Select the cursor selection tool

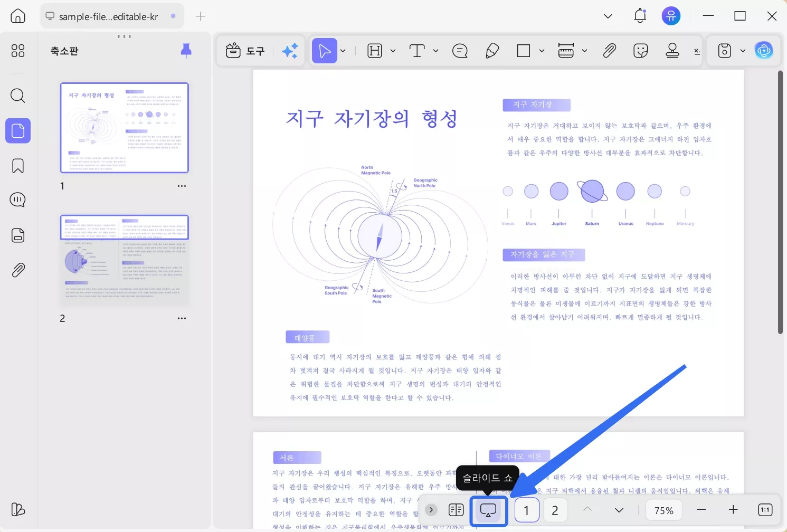(x=325, y=51)
